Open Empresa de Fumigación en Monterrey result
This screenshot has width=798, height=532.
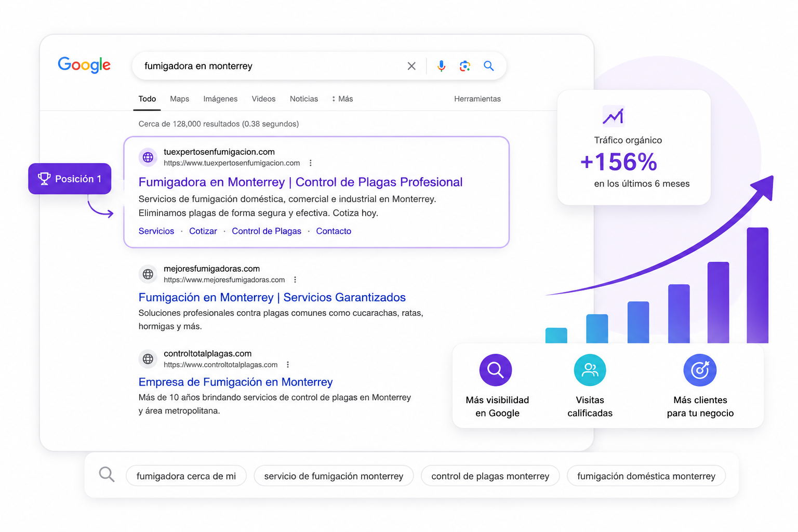(235, 382)
